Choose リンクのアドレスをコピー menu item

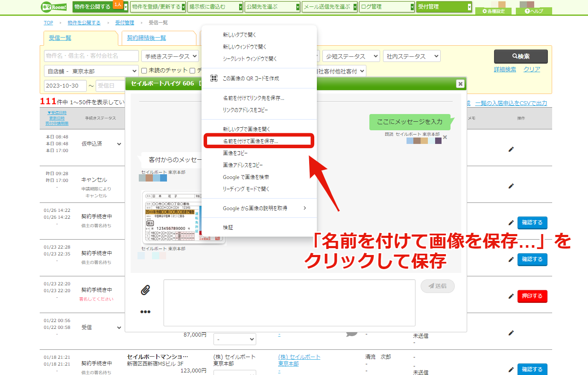[259, 110]
